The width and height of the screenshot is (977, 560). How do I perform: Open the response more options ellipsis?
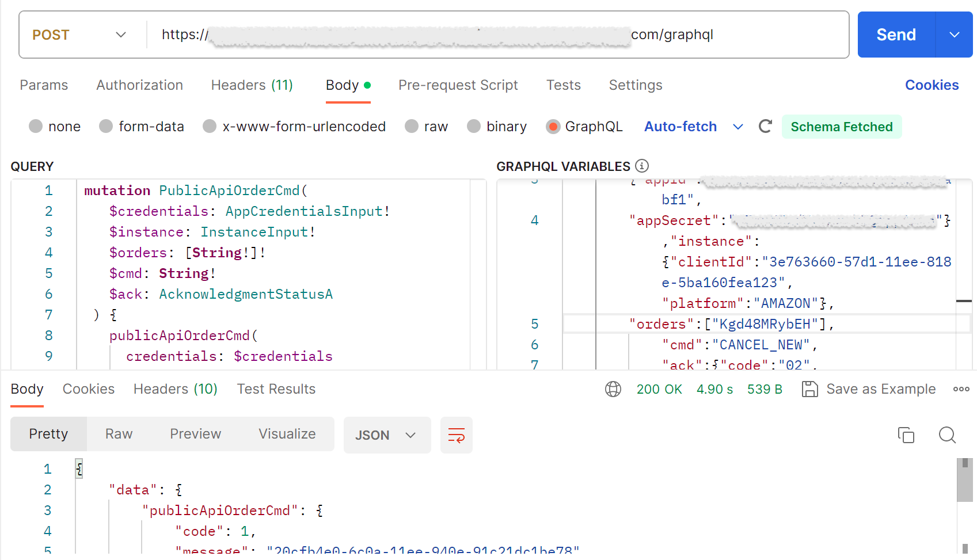(961, 390)
